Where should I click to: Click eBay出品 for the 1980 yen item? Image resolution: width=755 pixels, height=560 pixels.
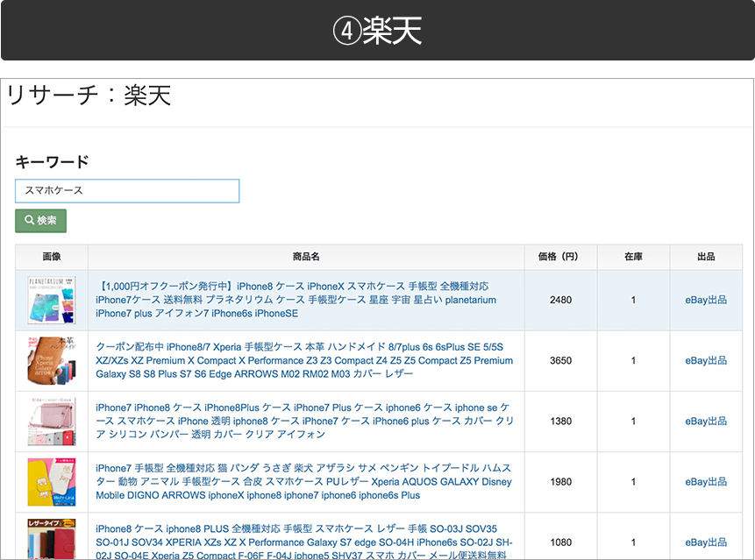(x=706, y=481)
